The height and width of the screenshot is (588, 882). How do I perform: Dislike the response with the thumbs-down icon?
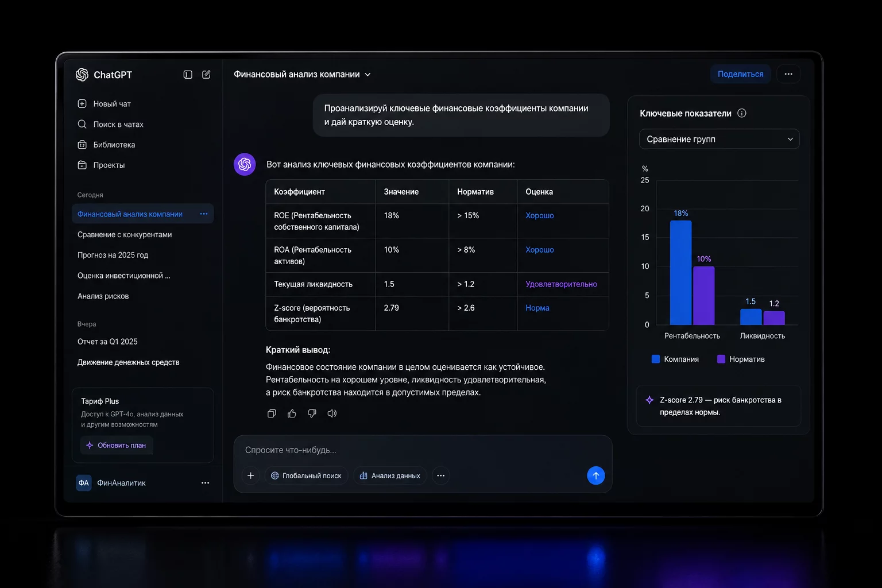point(312,413)
